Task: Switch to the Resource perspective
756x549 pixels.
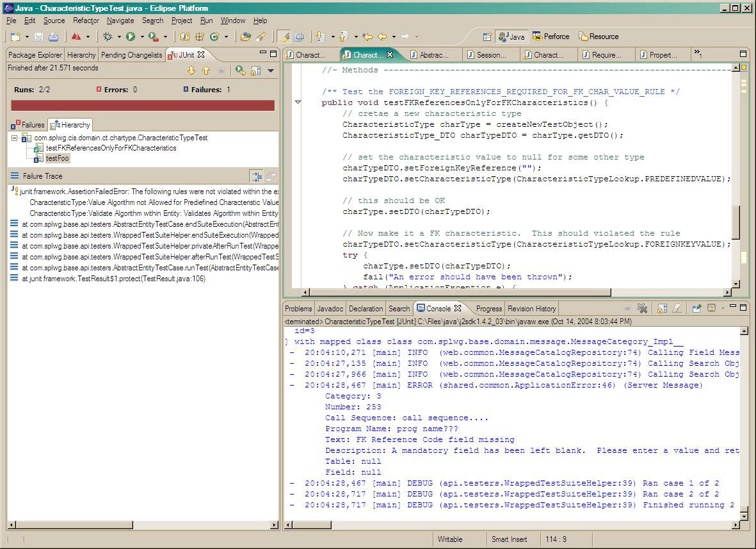Action: point(598,37)
